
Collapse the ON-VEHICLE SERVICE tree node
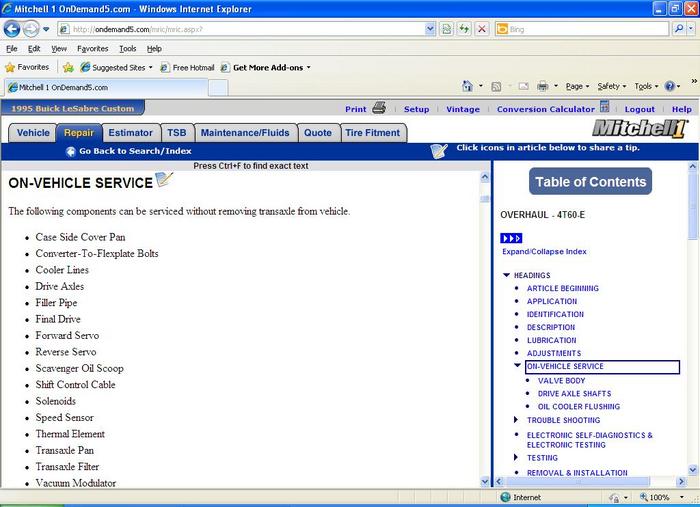[517, 366]
